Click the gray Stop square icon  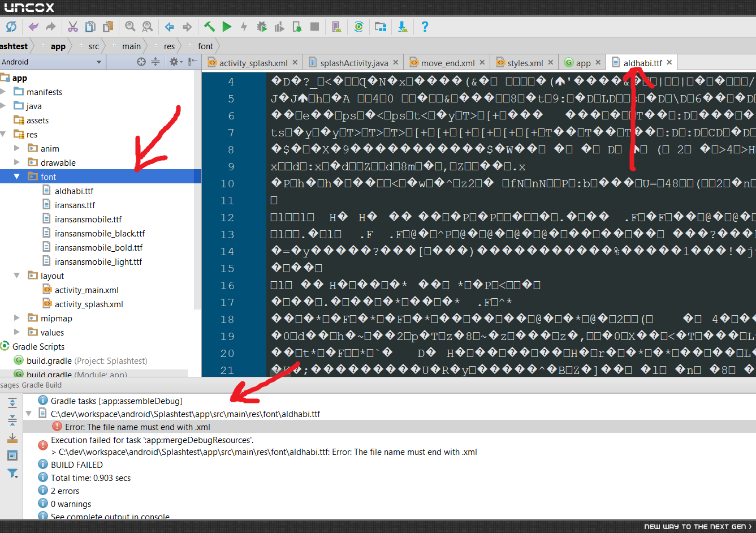tap(315, 27)
